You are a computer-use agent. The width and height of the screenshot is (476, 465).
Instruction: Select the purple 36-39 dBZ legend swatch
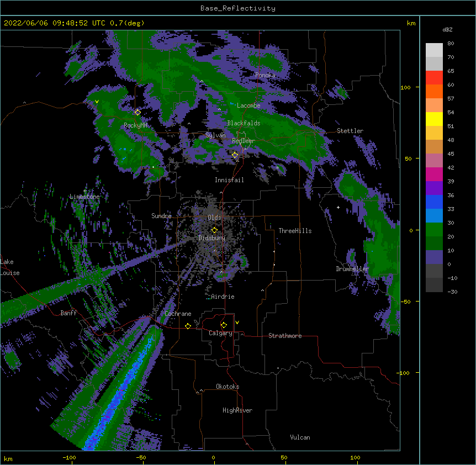pyautogui.click(x=434, y=188)
